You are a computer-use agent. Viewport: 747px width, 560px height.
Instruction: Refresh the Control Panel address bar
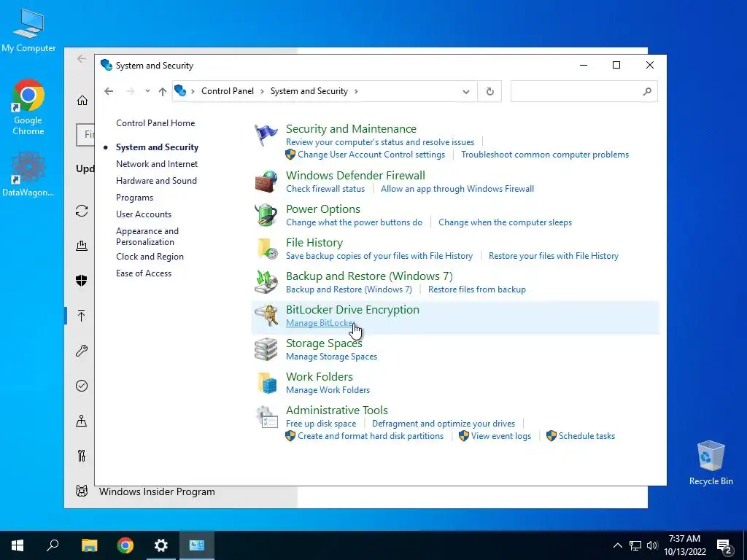coord(489,91)
